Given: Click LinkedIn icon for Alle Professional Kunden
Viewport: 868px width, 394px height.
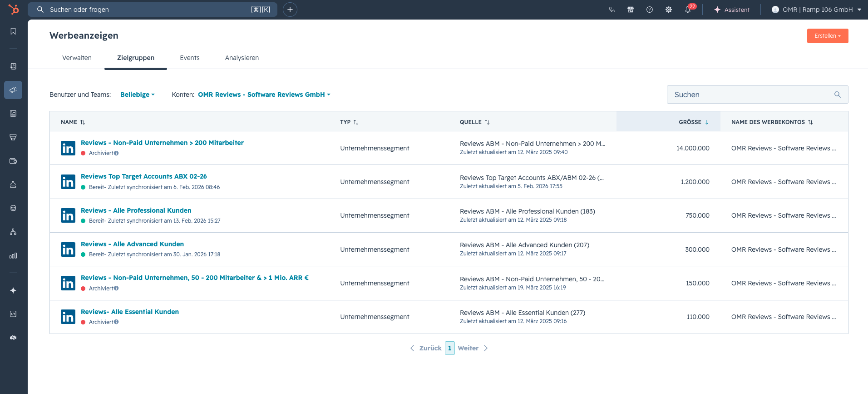Looking at the screenshot, I should (x=68, y=215).
